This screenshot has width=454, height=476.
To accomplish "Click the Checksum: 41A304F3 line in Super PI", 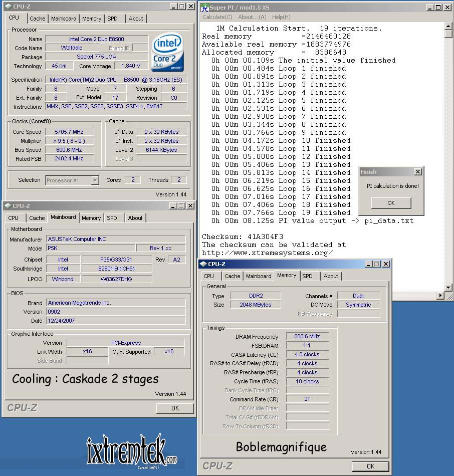I will (x=243, y=236).
